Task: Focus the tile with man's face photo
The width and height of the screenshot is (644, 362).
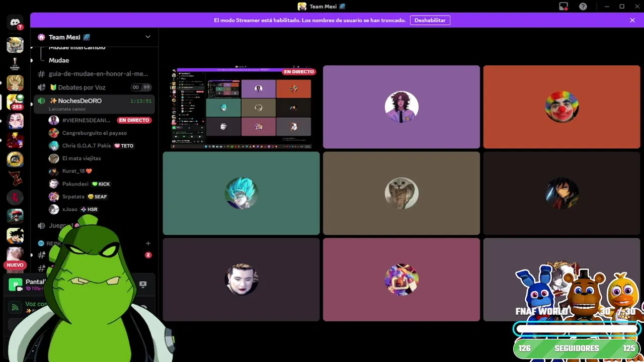Action: (241, 280)
